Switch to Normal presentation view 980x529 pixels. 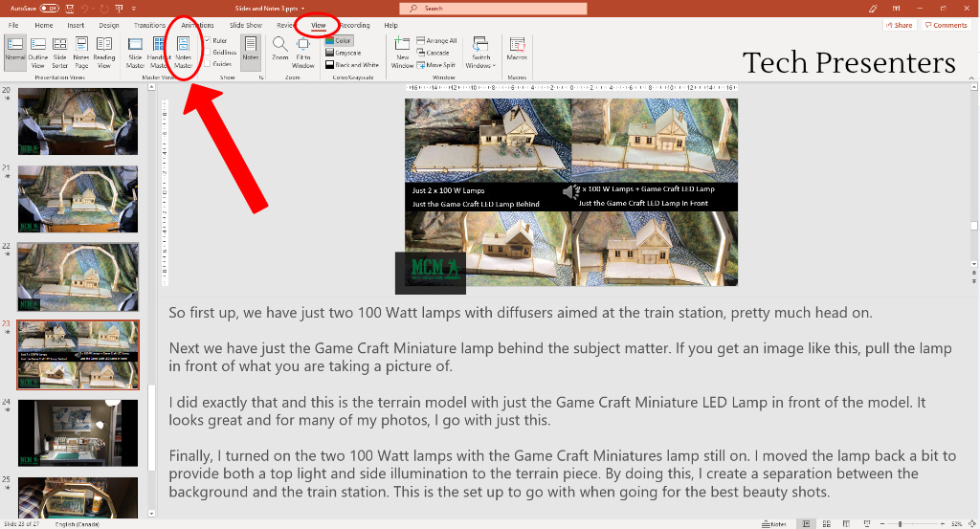(x=15, y=53)
